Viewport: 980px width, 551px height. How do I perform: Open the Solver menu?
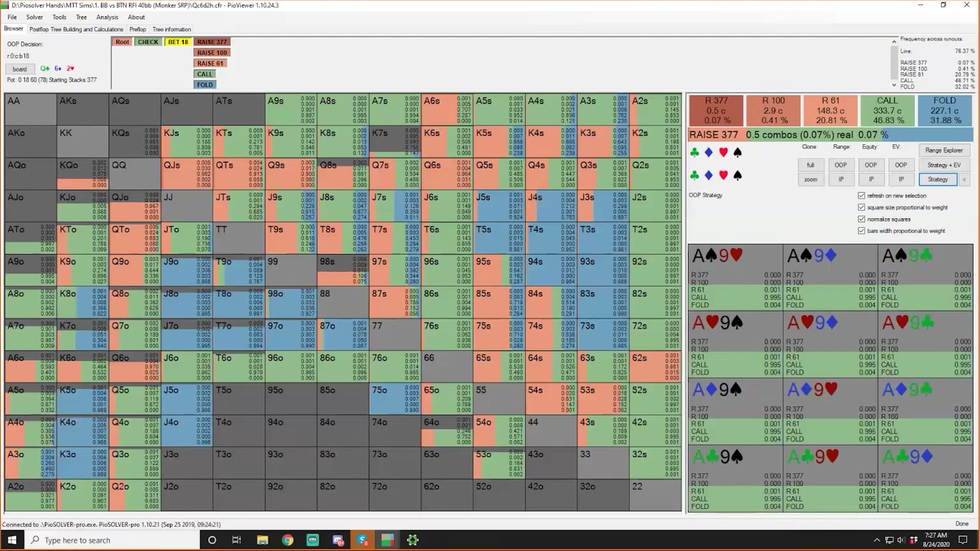[35, 17]
